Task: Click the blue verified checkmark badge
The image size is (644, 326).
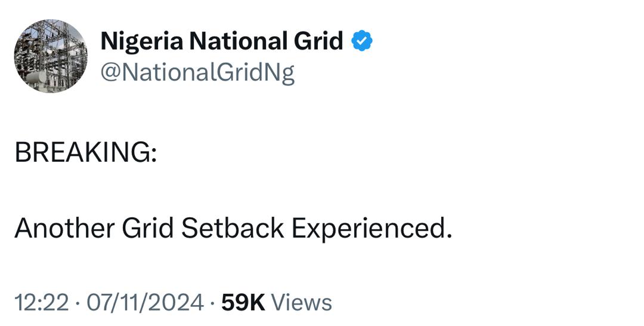Action: click(x=362, y=41)
